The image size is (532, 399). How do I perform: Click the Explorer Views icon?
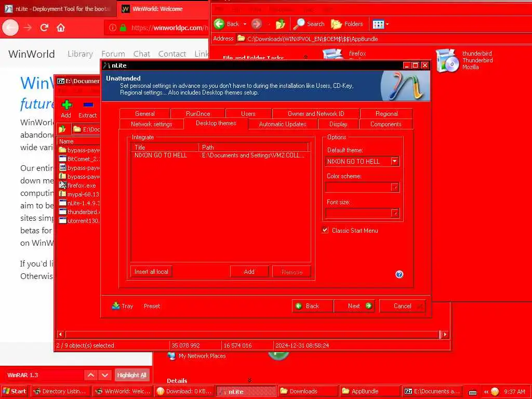tap(378, 24)
